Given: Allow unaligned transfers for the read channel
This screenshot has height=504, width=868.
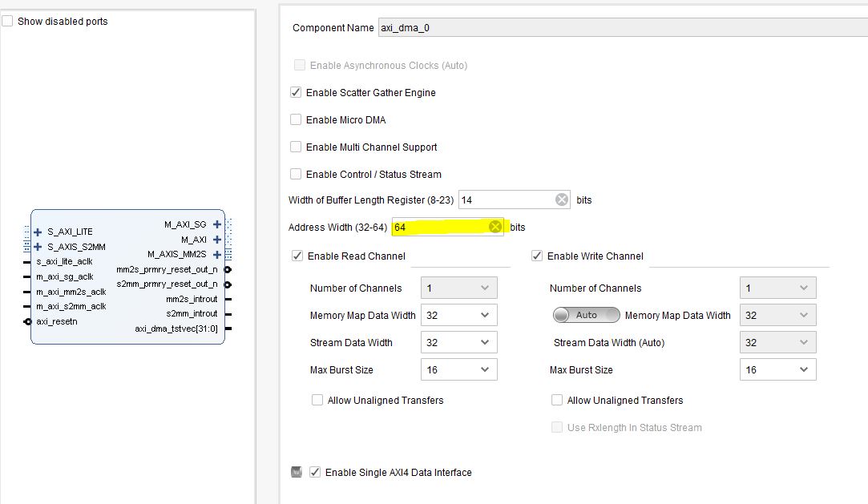Looking at the screenshot, I should pos(317,400).
